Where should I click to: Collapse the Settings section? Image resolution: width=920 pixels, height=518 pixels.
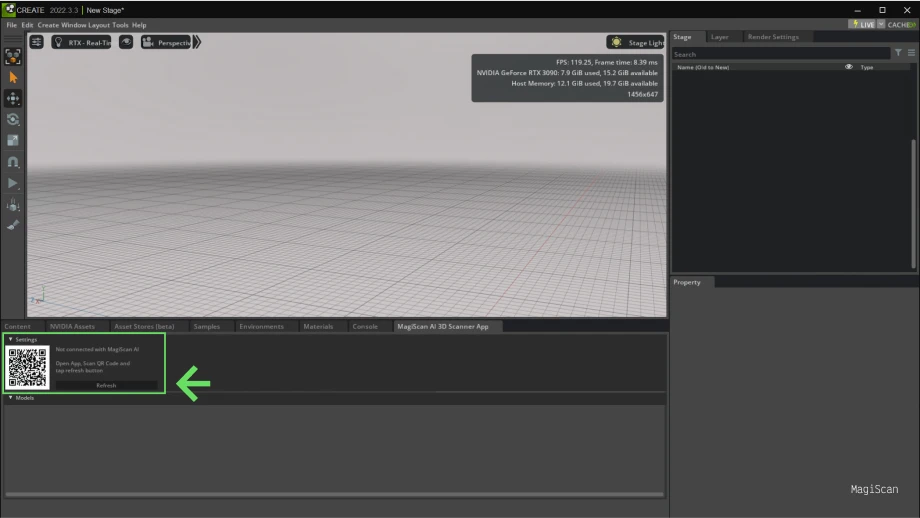click(x=11, y=340)
